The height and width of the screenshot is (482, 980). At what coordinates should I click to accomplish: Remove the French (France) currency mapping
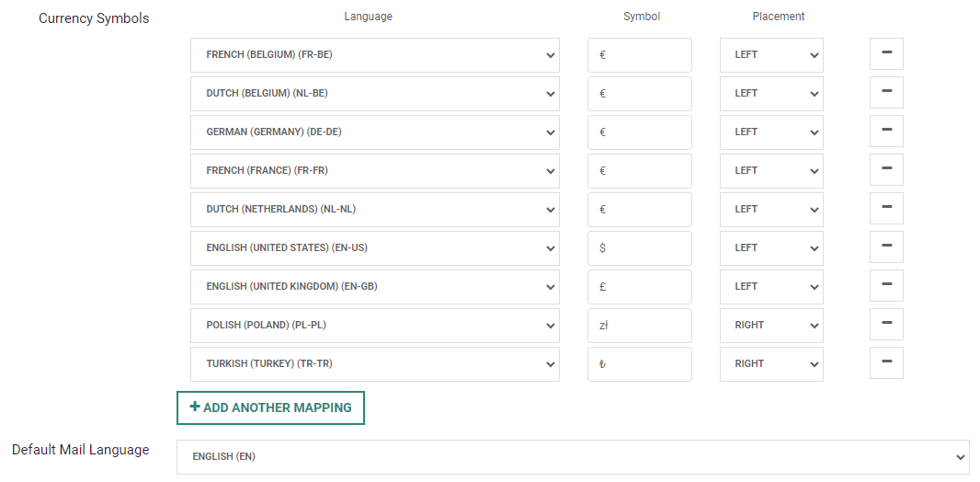(886, 170)
